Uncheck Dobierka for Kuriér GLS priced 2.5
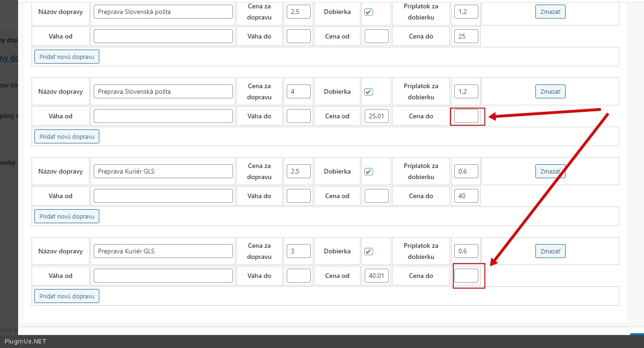The image size is (644, 348). [x=368, y=172]
